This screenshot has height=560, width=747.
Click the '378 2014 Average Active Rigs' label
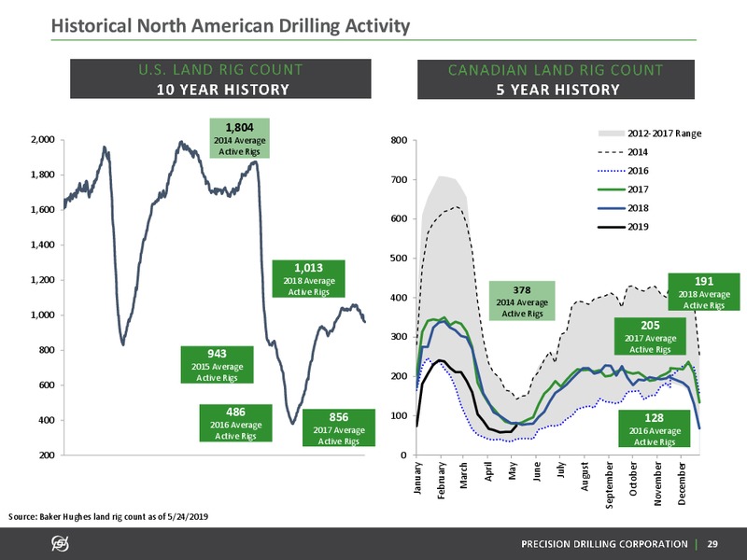522,301
